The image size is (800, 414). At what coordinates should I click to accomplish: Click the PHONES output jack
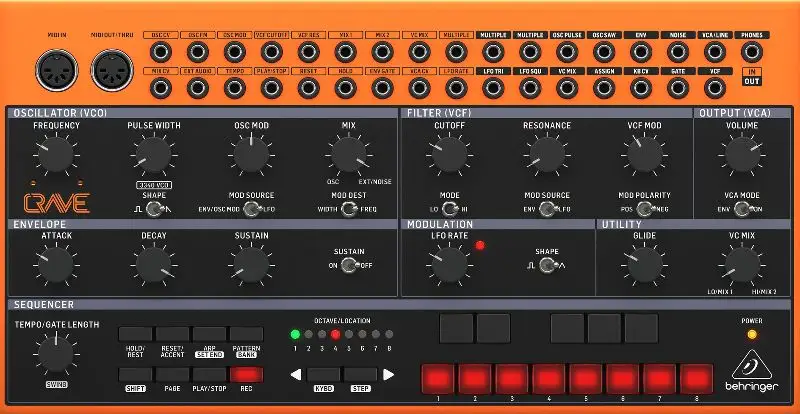pyautogui.click(x=751, y=51)
